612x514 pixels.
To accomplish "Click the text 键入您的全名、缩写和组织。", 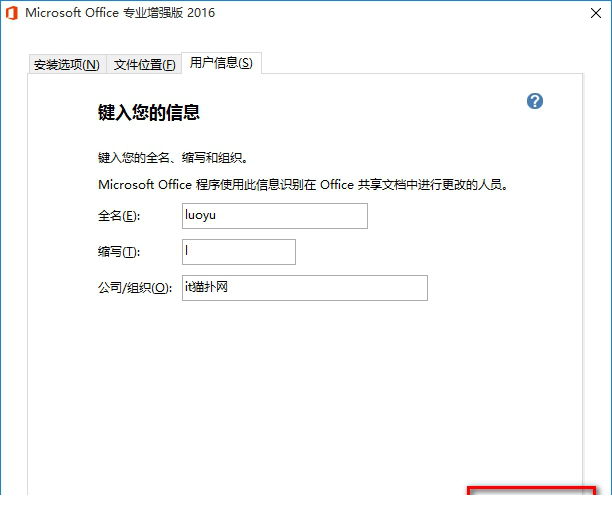I will 173,158.
